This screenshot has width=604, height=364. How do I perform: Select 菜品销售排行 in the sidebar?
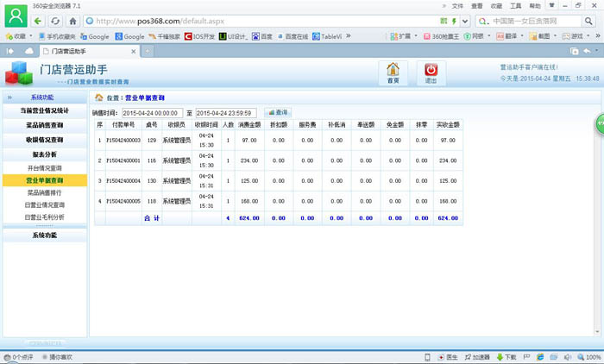(x=43, y=193)
